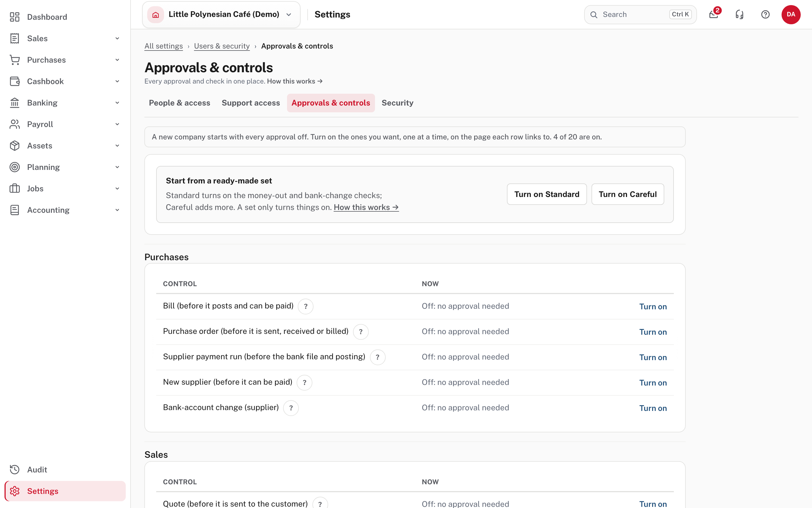Click help icon beside New supplier
Viewport: 812px width, 508px height.
click(304, 383)
